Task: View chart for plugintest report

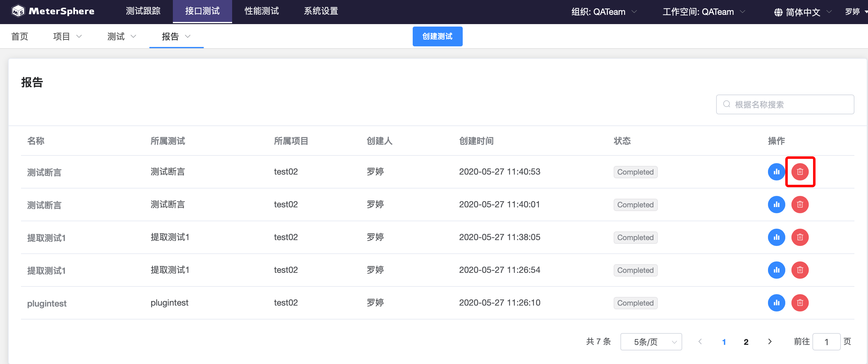Action: (x=776, y=303)
